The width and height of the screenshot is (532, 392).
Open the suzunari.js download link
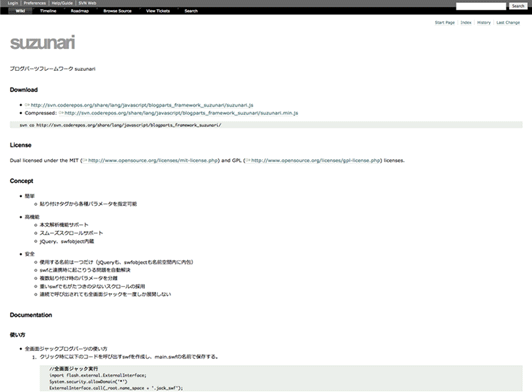coord(142,105)
